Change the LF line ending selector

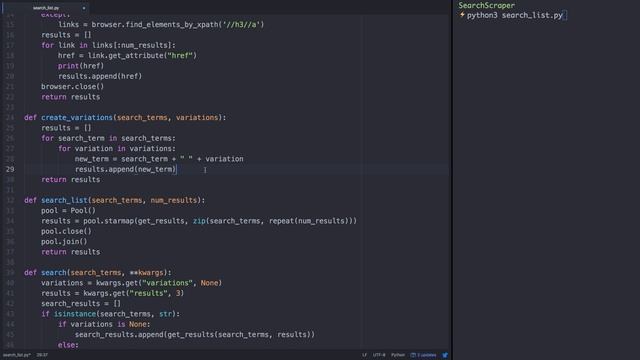click(x=364, y=355)
